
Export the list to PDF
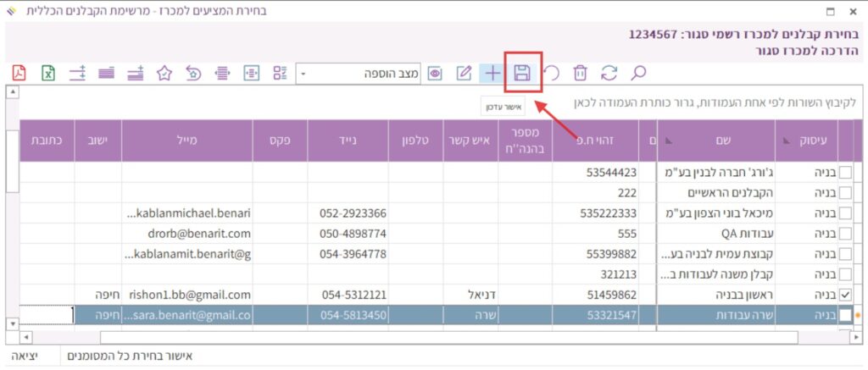pos(19,73)
